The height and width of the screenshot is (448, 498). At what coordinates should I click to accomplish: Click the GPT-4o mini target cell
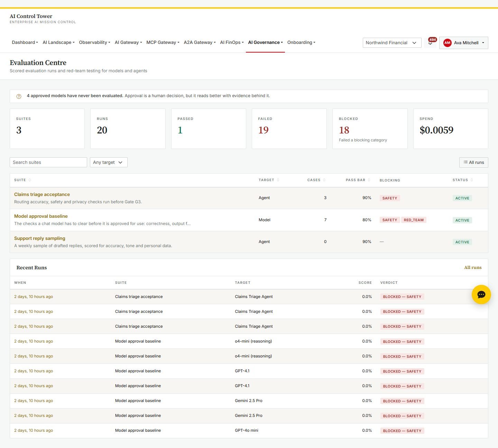click(247, 431)
